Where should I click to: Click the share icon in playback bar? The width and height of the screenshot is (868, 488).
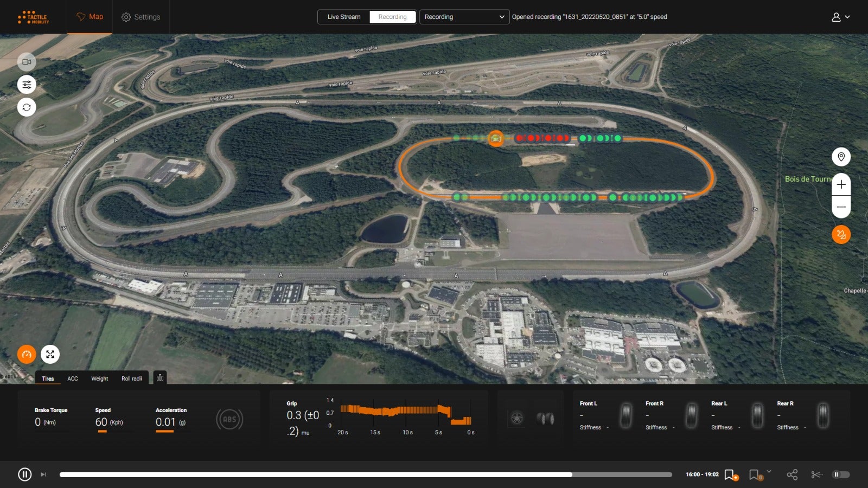click(792, 475)
